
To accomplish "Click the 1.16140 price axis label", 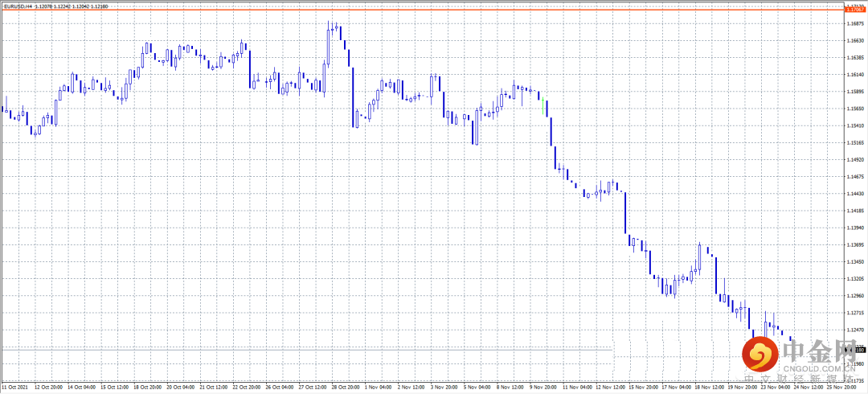I will (857, 75).
